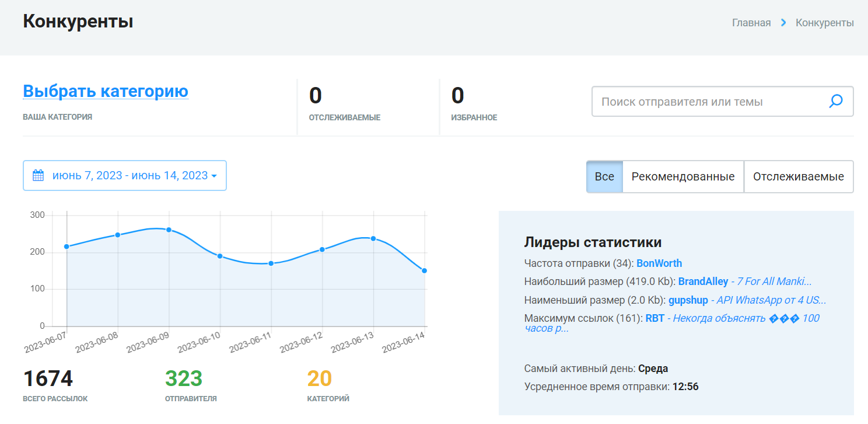
Task: Click the 2023-06-09 chart data point
Action: (x=169, y=230)
